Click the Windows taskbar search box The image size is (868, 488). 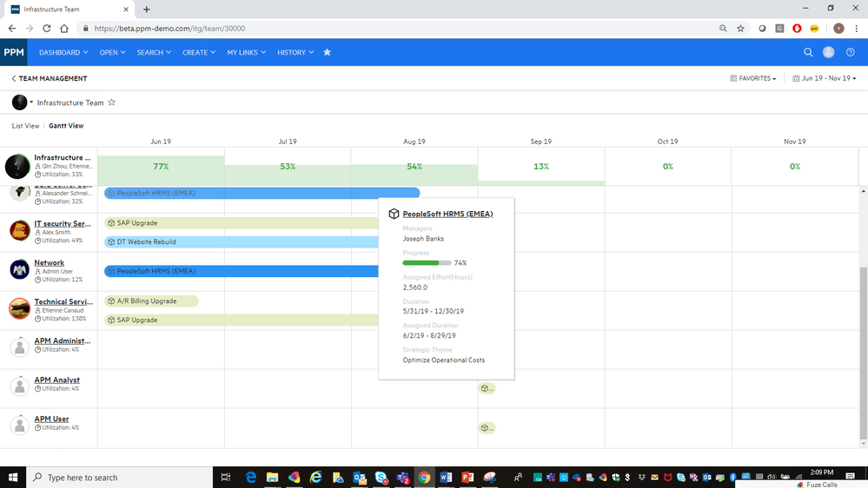120,478
